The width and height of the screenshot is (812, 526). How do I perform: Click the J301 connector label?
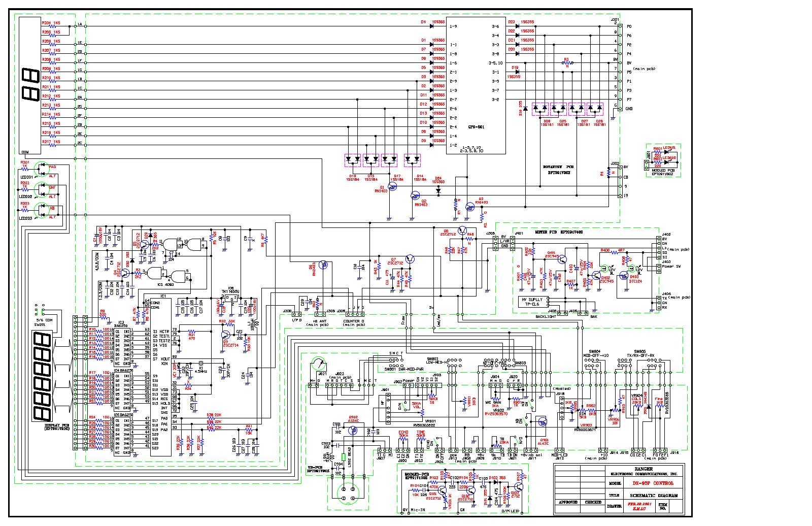615,20
